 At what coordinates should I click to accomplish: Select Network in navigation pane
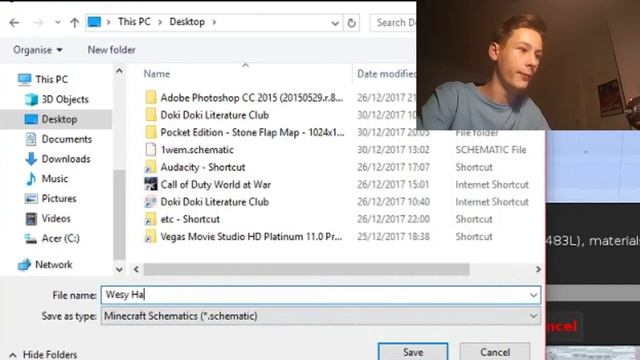[x=53, y=264]
